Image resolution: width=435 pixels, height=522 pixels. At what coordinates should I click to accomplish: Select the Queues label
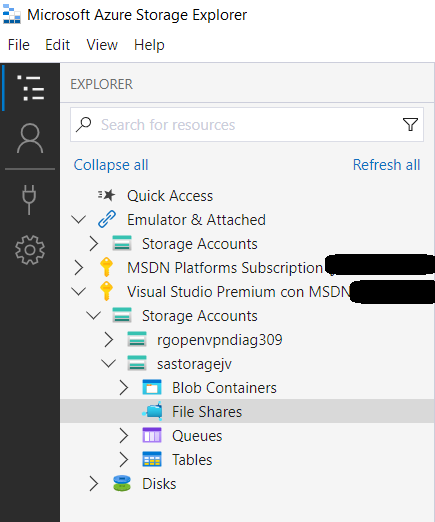[x=197, y=435]
